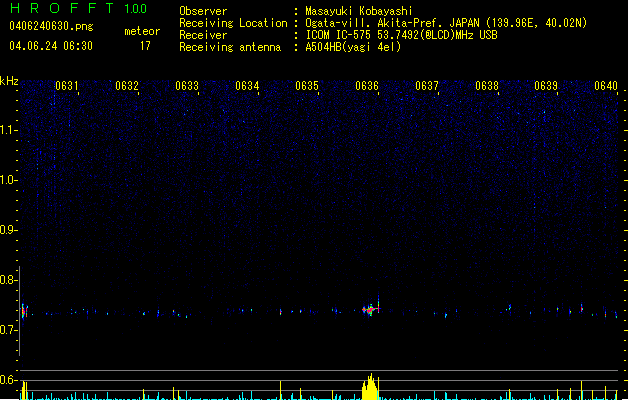Click the meteor label

pos(142,31)
